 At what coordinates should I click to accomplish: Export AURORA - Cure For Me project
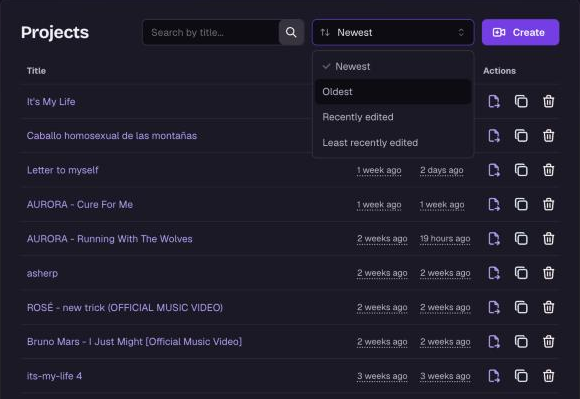(x=494, y=204)
